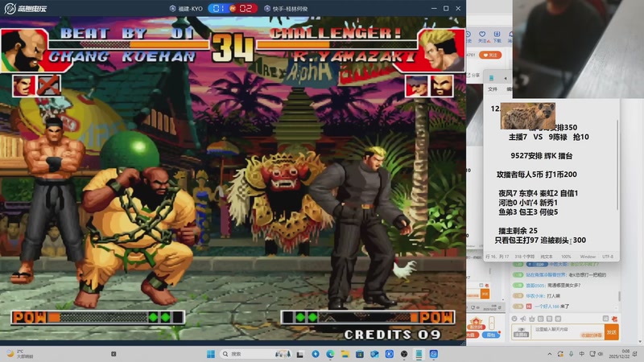Click the 'Window' line ending status entry
Viewport: 644px width, 362px height.
[588, 257]
